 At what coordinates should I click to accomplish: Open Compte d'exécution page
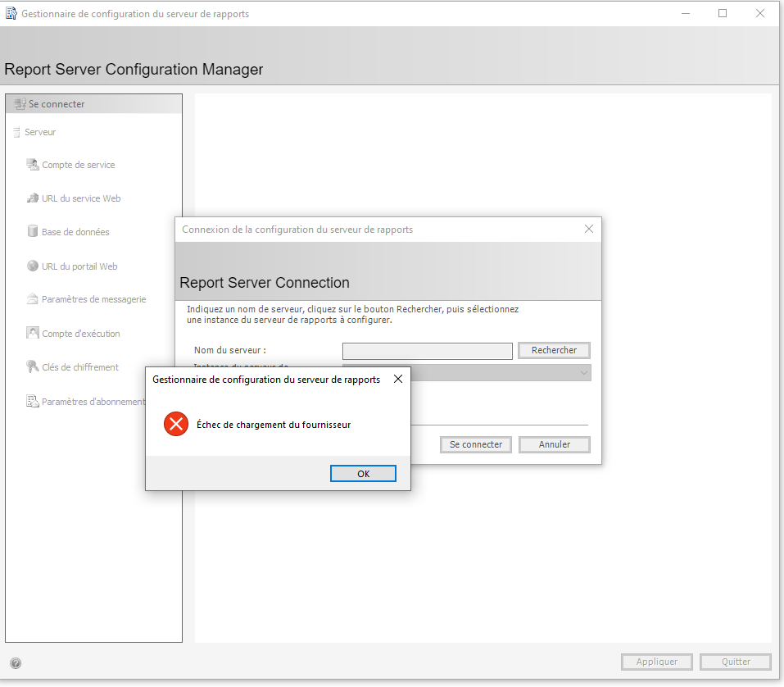point(81,334)
